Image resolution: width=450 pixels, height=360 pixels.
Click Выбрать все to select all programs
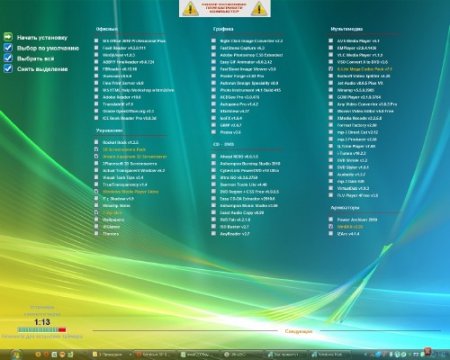(36, 59)
